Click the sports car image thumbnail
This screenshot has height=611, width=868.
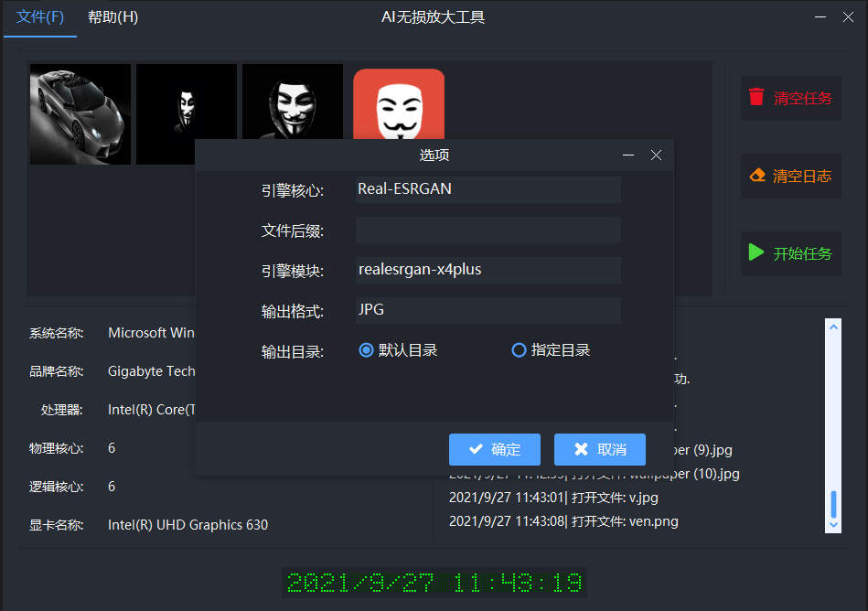[x=80, y=113]
